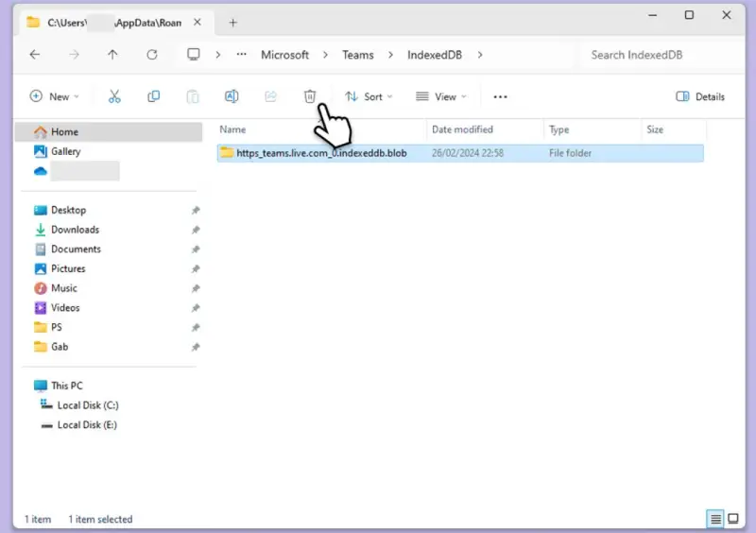
Task: Close the AppData\Roan tab
Action: pyautogui.click(x=198, y=22)
